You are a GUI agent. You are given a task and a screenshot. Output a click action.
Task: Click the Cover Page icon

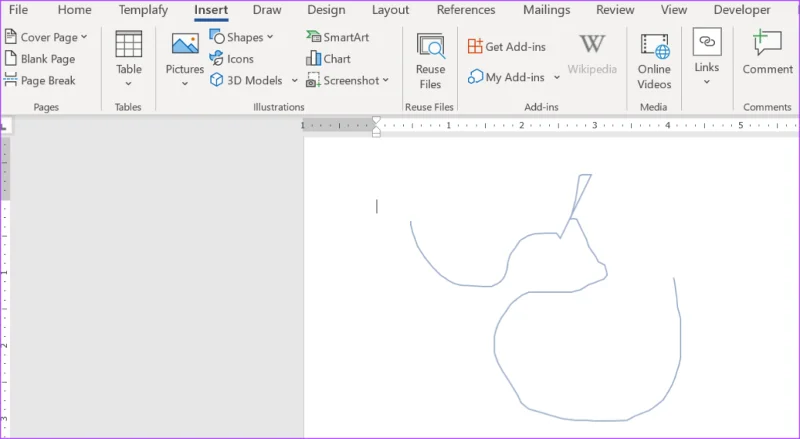pyautogui.click(x=11, y=37)
